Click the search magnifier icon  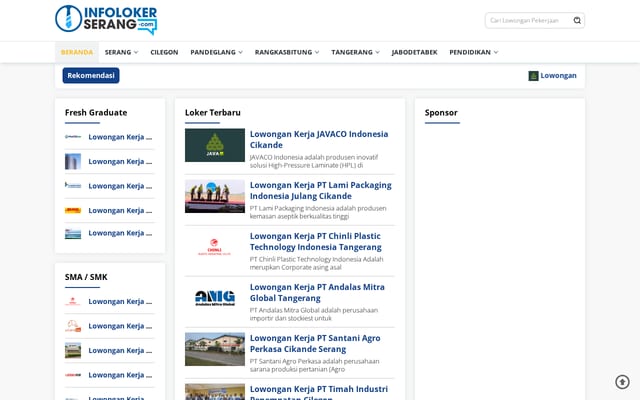coord(577,20)
